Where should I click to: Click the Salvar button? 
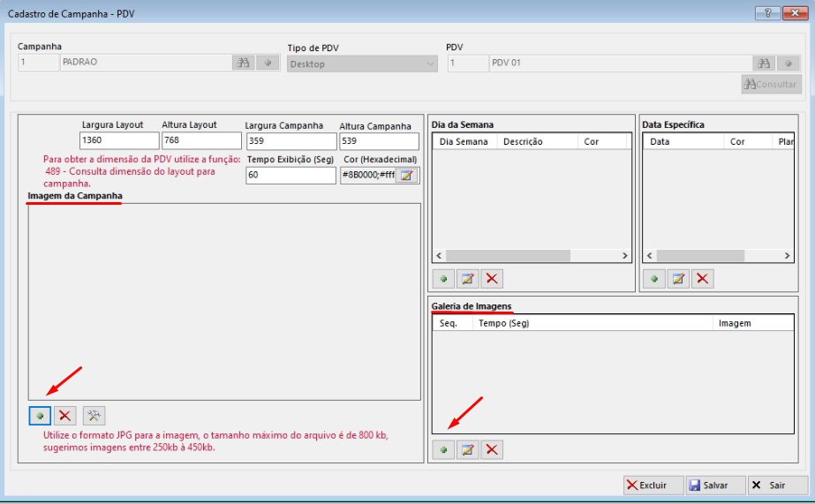point(713,485)
